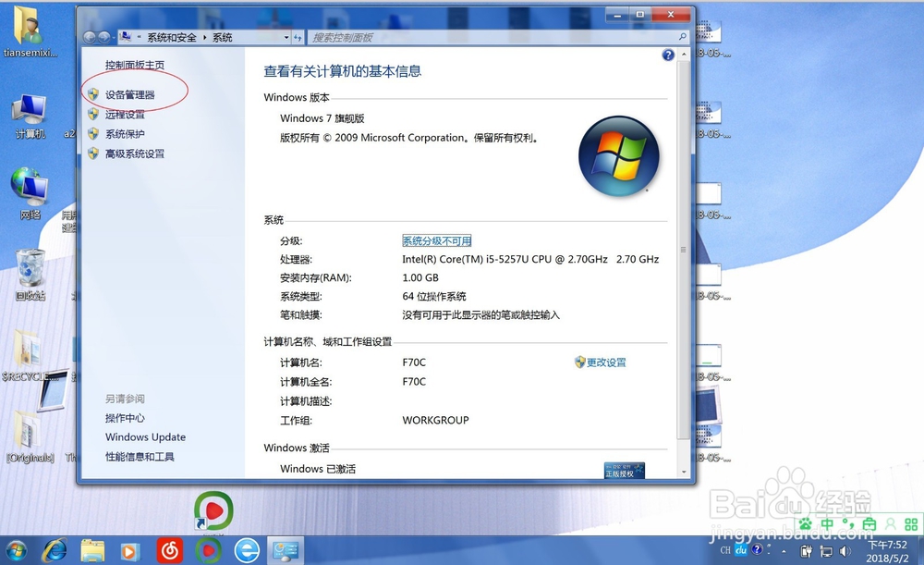This screenshot has height=565, width=924.
Task: Show hidden tray icons arrow
Action: coord(784,551)
